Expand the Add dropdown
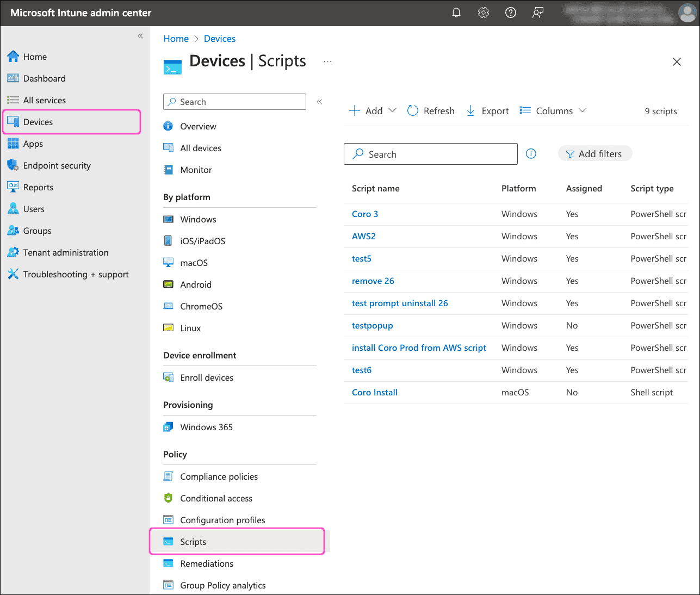 [393, 110]
